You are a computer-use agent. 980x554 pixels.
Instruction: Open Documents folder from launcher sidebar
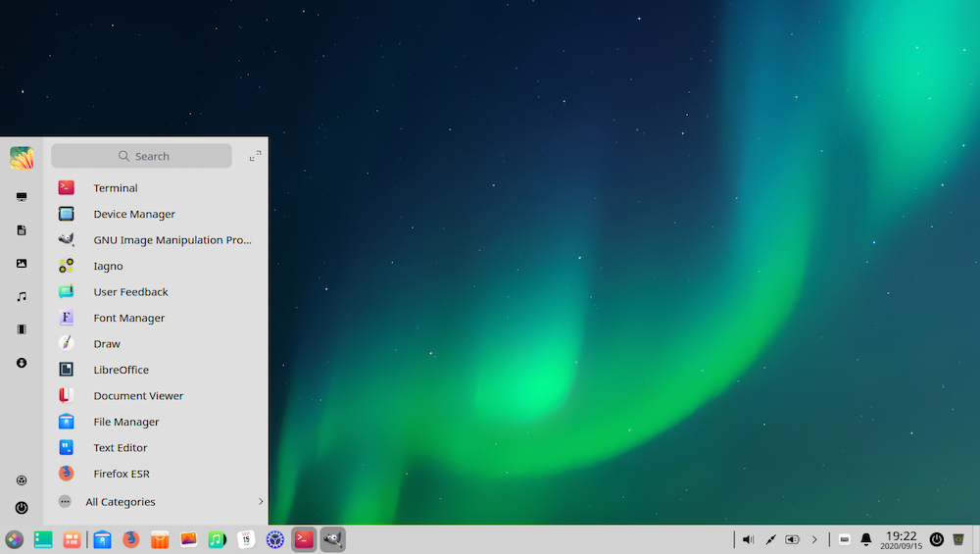point(22,230)
